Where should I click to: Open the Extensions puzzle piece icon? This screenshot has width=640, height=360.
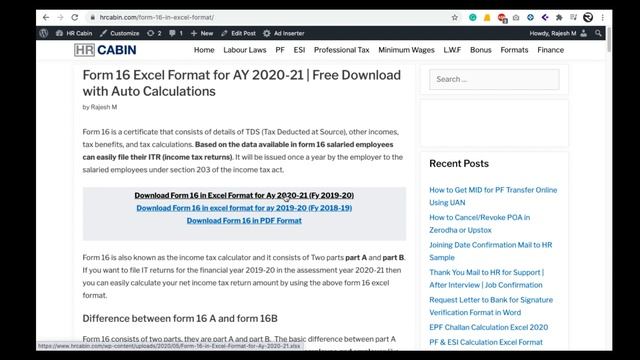[x=559, y=18]
